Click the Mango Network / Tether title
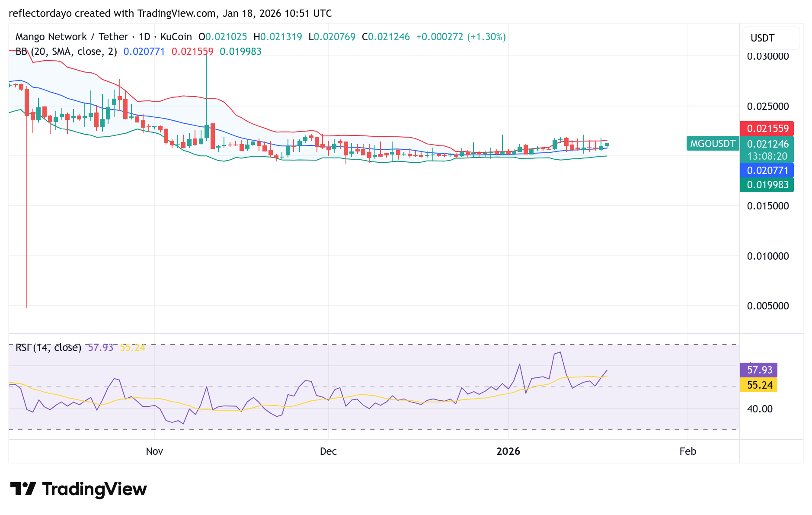 pyautogui.click(x=72, y=37)
